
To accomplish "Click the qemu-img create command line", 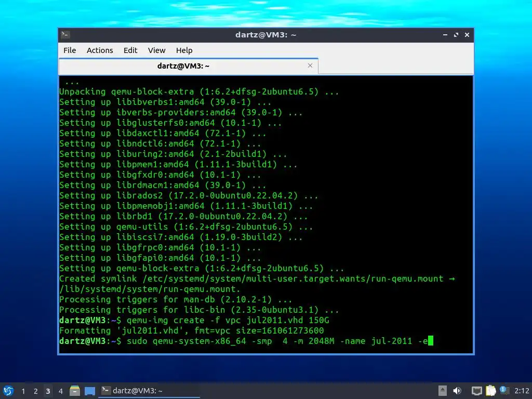I will point(194,320).
